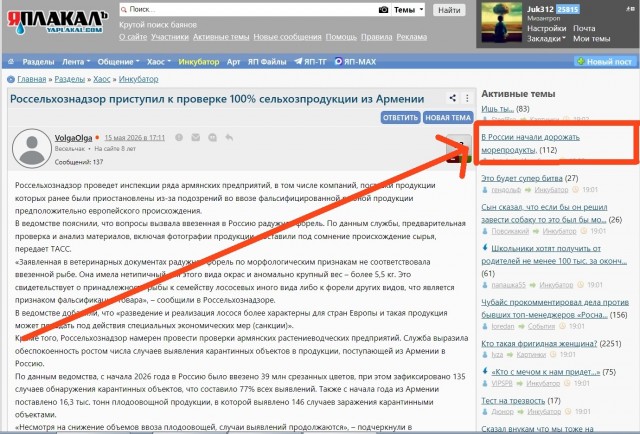Click the Новый пост button
640x434 pixels.
coord(605,62)
